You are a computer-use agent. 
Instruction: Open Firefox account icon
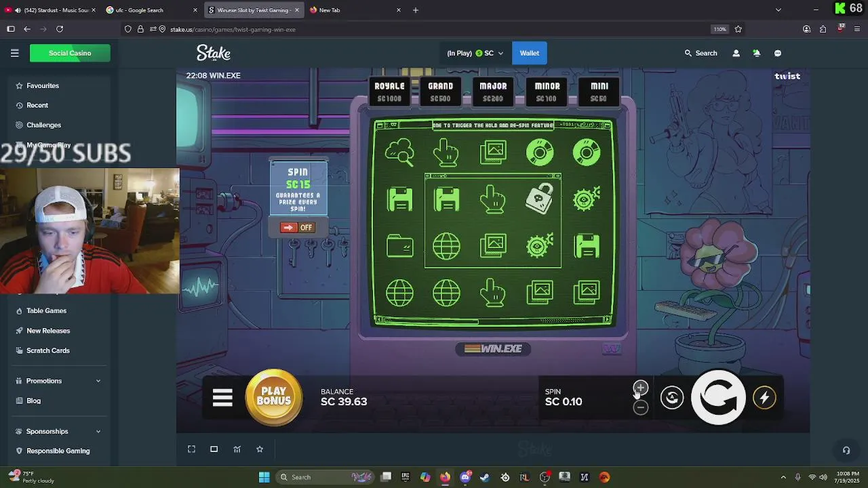(806, 29)
